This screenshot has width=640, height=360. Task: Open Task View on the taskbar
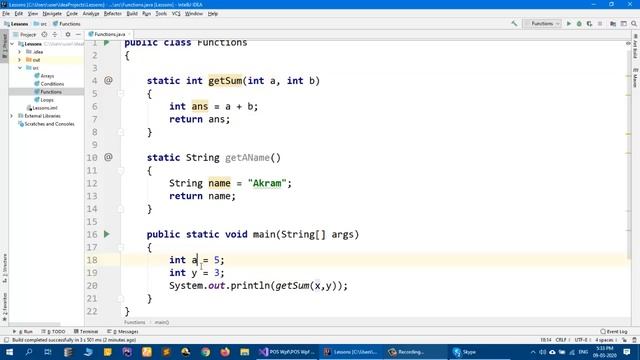[x=48, y=352]
